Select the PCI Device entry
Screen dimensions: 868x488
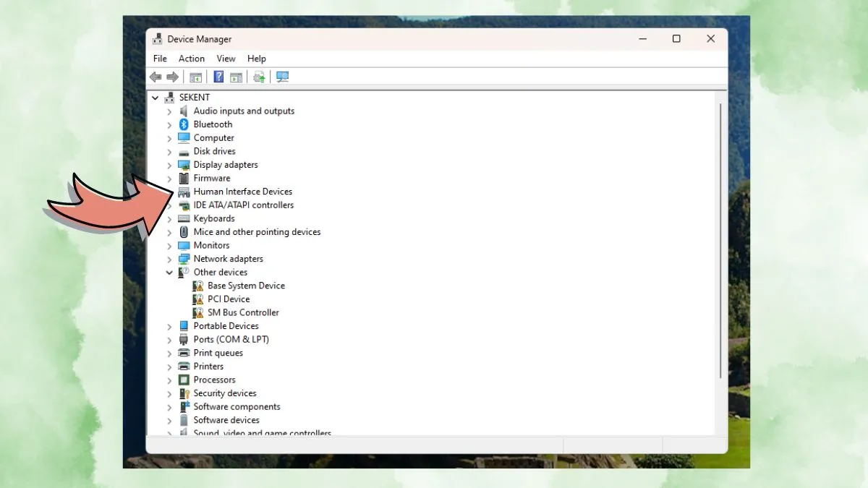click(x=229, y=299)
